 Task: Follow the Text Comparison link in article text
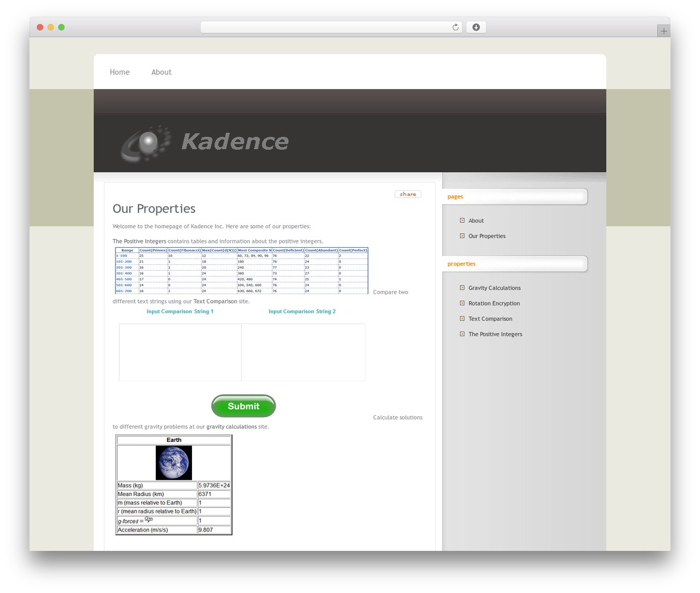pyautogui.click(x=215, y=301)
